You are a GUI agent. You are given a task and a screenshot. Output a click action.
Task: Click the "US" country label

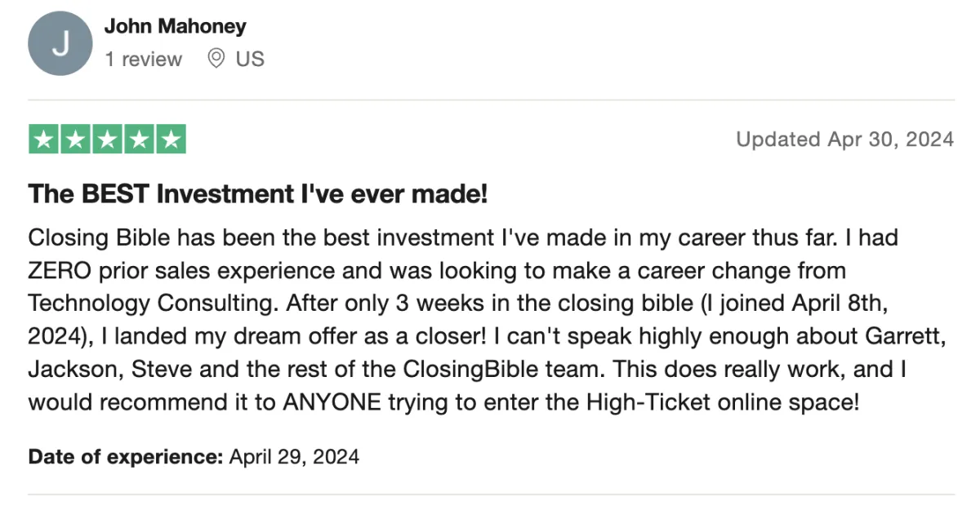(x=250, y=60)
